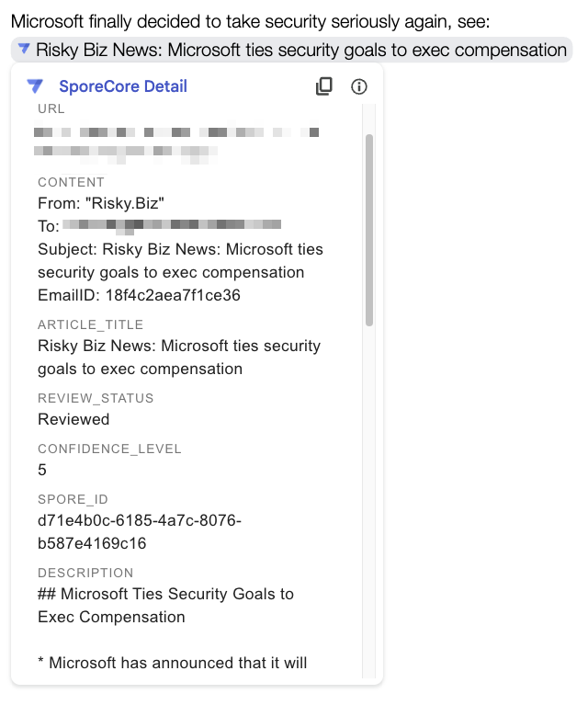Click the Reviewed status value
The height and width of the screenshot is (705, 588).
click(73, 419)
